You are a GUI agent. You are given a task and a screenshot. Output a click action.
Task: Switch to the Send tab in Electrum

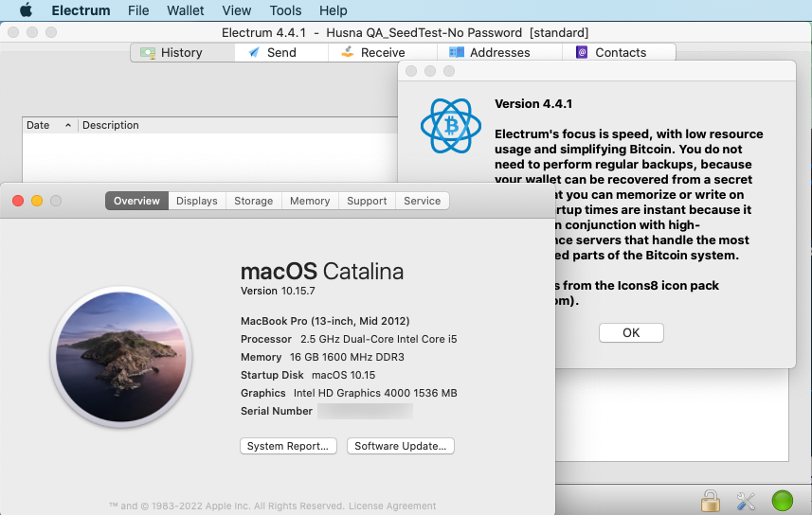pos(281,52)
